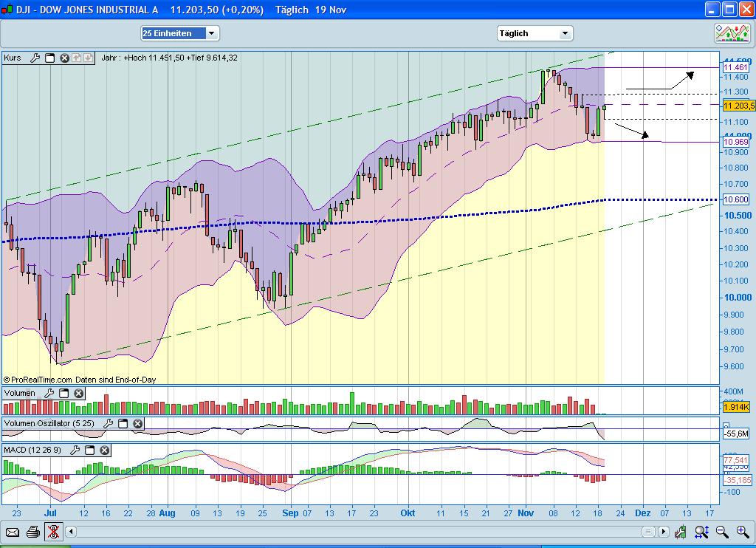Fit chart to view with the resize magnifier icon
The image size is (756, 548).
click(x=701, y=532)
